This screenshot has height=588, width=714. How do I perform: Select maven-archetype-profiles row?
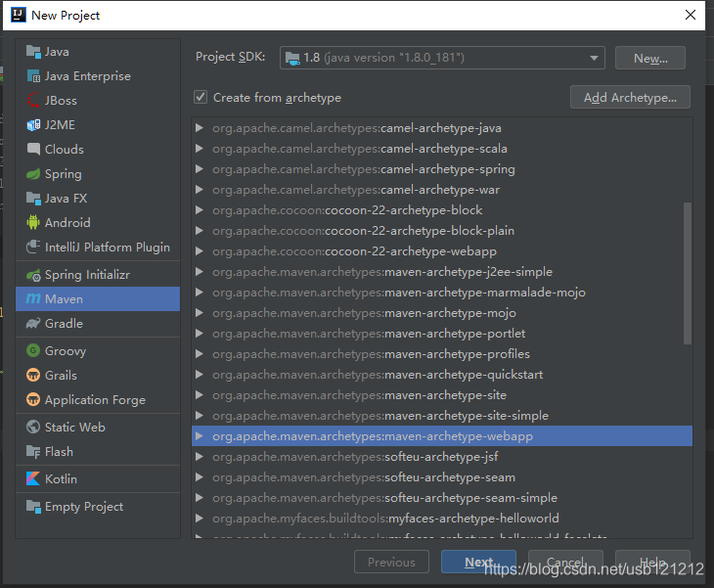tap(442, 354)
